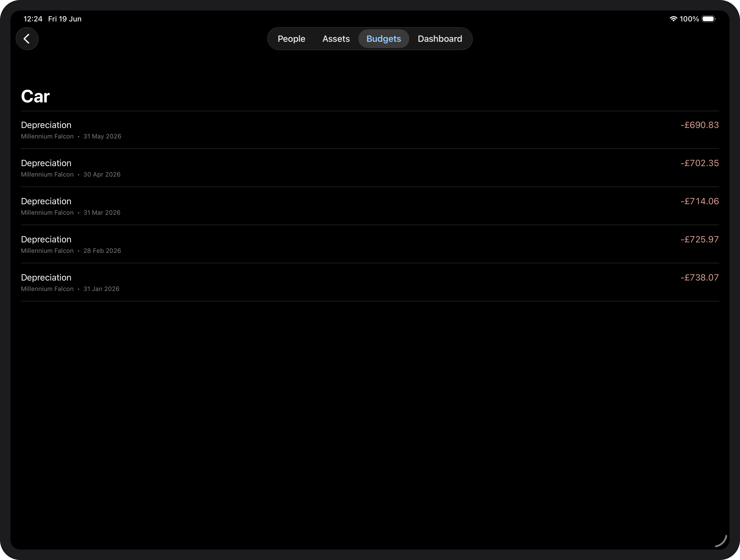Click the Car heading
Image resolution: width=740 pixels, height=560 pixels.
(x=35, y=96)
